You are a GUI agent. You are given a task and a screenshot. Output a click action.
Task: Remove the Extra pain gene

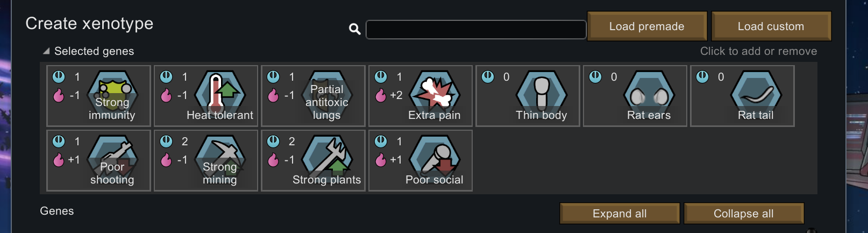(421, 96)
